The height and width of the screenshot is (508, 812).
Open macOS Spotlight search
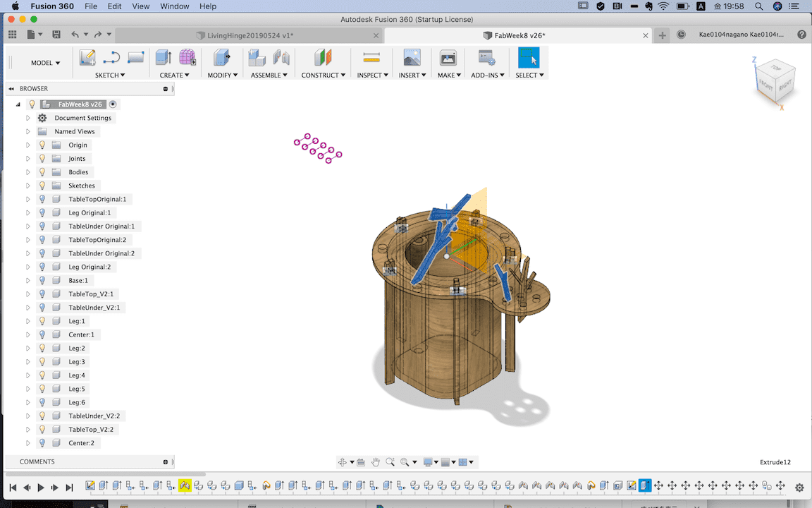click(758, 6)
